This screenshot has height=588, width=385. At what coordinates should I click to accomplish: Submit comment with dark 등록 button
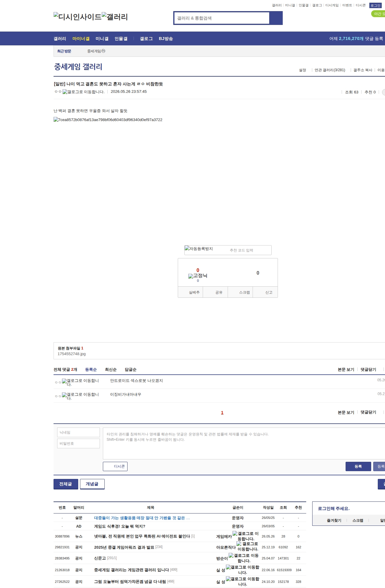pyautogui.click(x=358, y=466)
